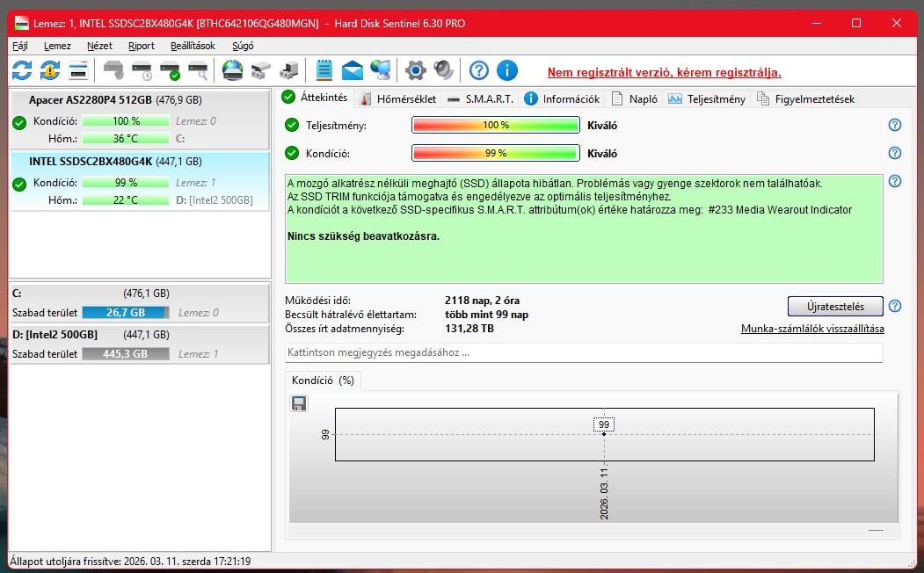Click the disk with clock toolbar icon
Screen dimensions: 924x573
(142, 70)
